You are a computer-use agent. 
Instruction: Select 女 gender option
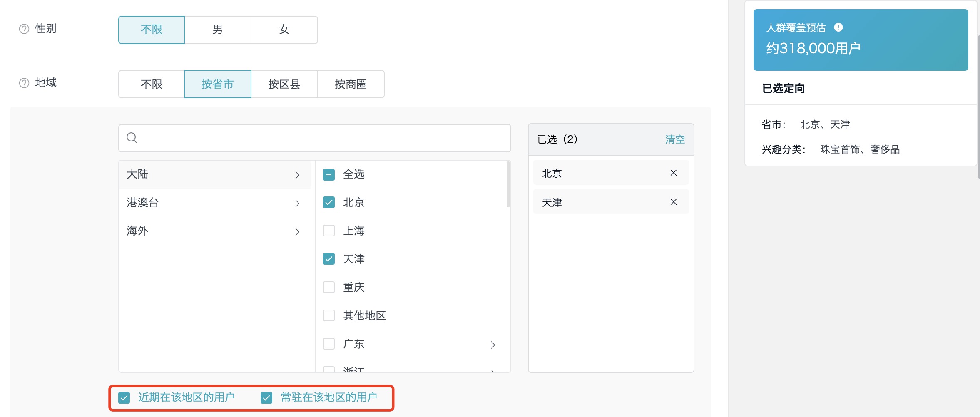coord(284,30)
